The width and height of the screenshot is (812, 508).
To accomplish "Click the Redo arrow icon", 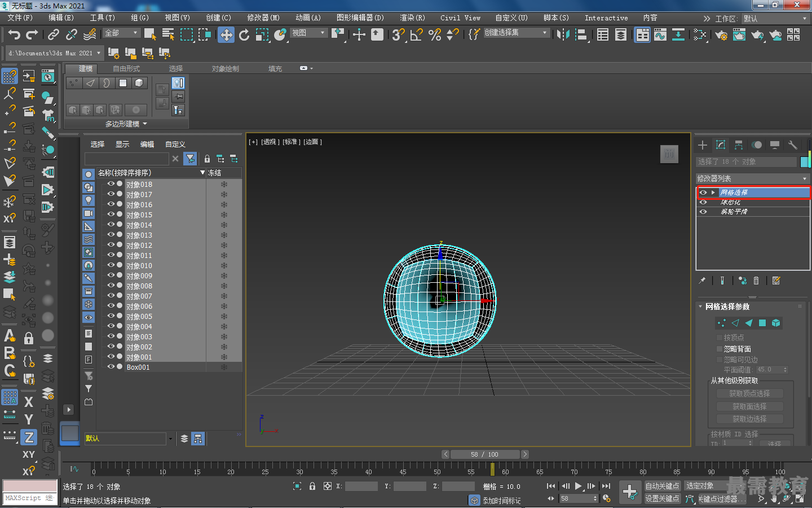I will pos(32,35).
